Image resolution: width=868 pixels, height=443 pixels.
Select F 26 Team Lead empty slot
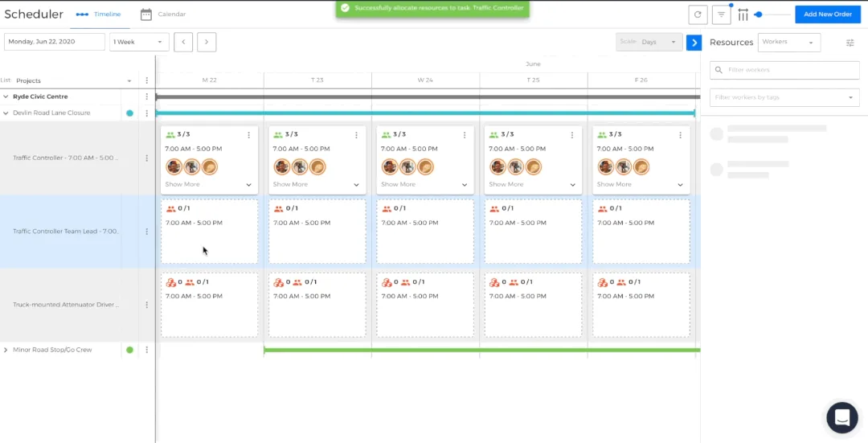point(641,232)
